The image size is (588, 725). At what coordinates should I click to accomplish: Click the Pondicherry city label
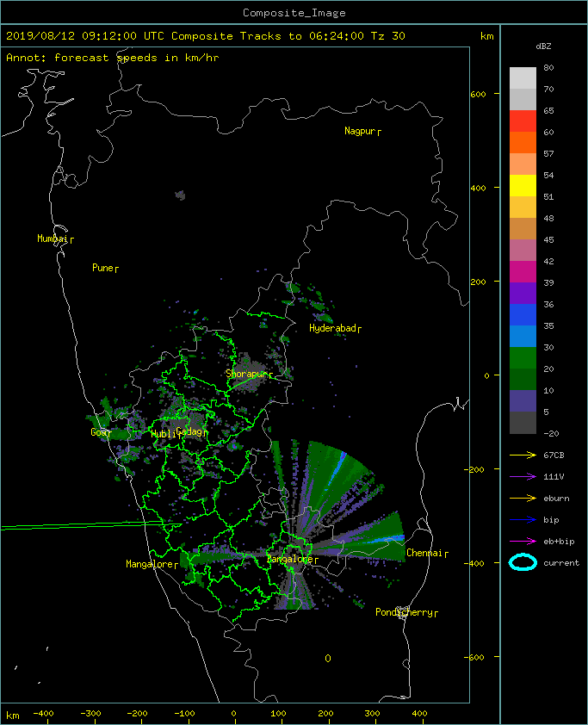pos(406,613)
